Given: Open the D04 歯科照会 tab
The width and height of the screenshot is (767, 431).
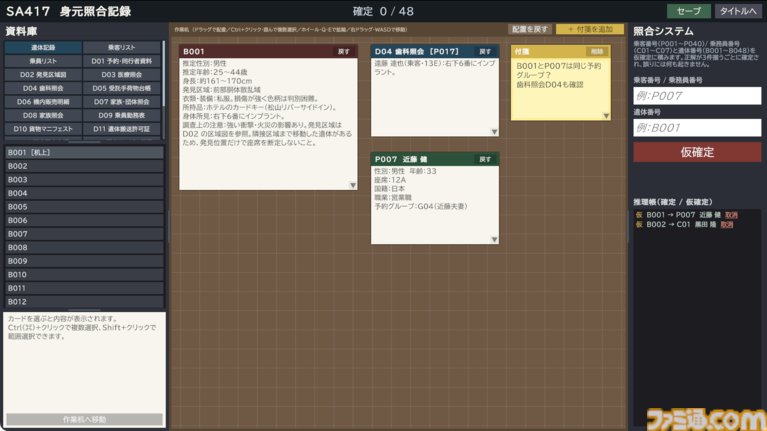Looking at the screenshot, I should click(43, 88).
